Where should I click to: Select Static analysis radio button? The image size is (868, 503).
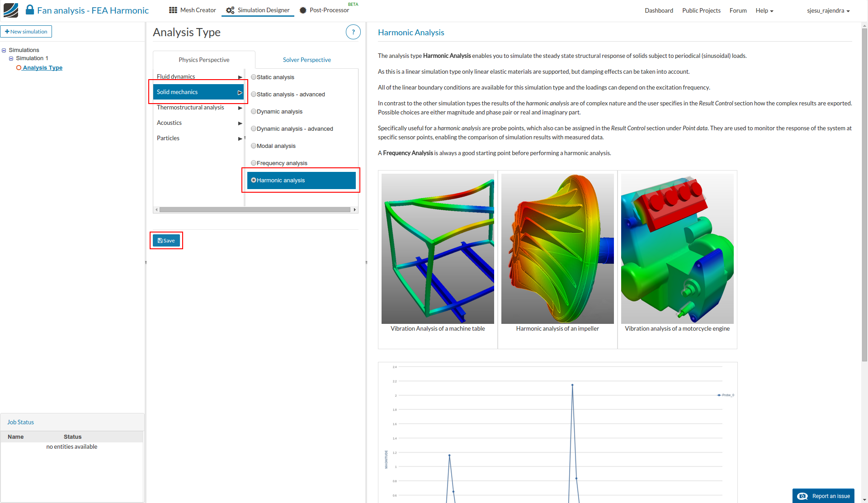pos(254,77)
